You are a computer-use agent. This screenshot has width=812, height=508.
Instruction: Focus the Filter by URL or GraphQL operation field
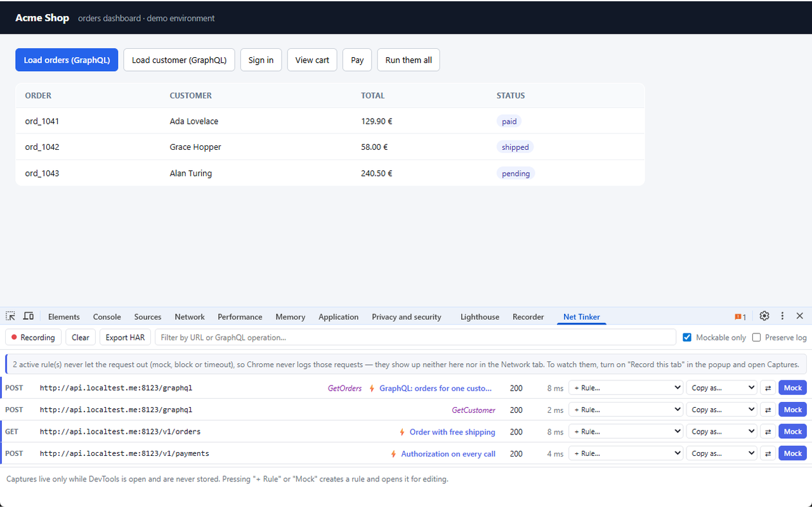(416, 337)
